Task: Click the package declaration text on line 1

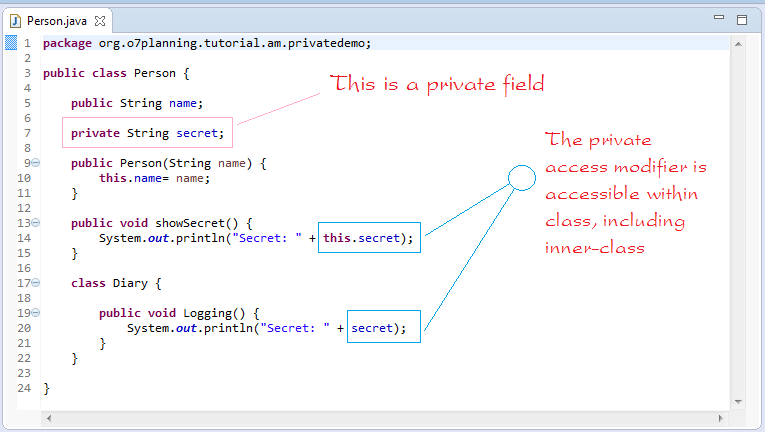Action: pyautogui.click(x=207, y=43)
